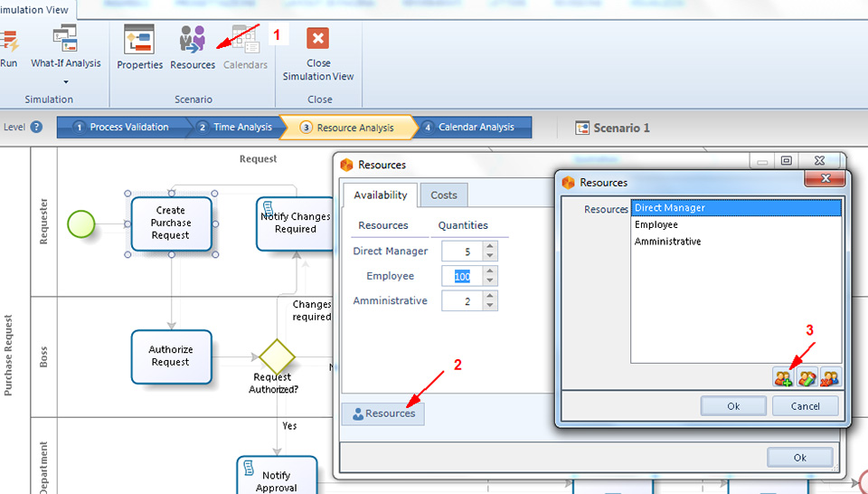Increase Amministrative quantity

coord(489,296)
